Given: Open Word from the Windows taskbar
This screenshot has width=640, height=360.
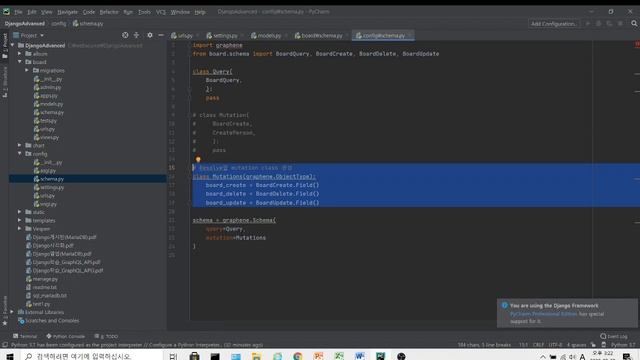Looking at the screenshot, I should 360,356.
